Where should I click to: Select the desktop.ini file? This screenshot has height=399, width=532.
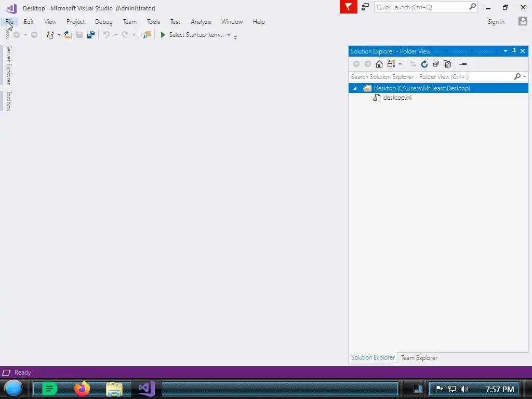coord(397,98)
